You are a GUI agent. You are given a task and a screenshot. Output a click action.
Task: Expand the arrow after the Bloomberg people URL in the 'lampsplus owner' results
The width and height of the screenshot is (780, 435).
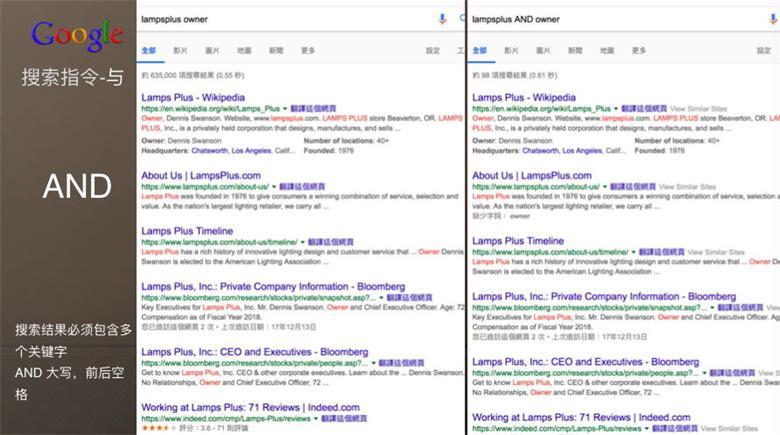374,363
